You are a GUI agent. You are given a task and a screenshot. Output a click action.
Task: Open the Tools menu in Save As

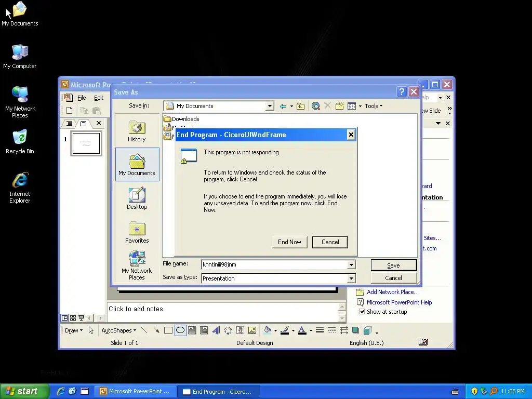374,106
